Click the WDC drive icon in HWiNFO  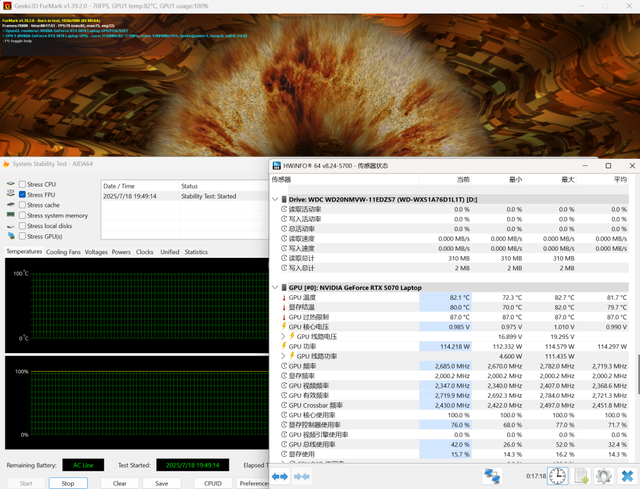click(284, 199)
